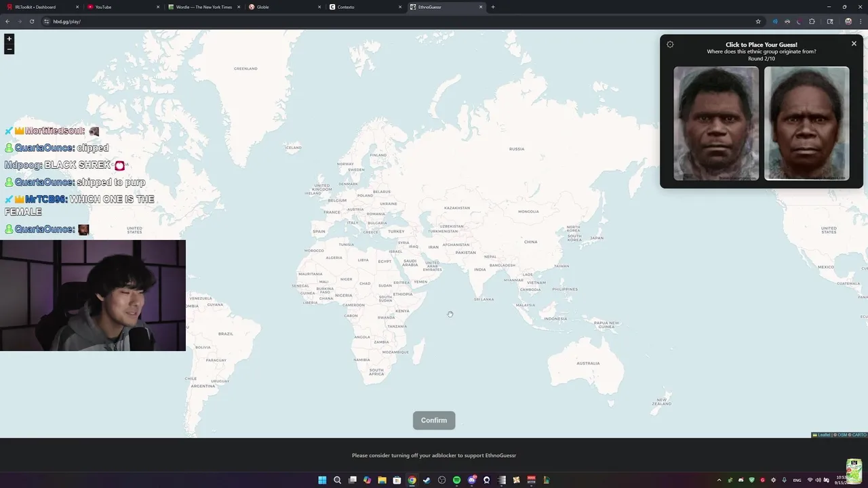View the right face photo
Screen dimensions: 868x488
pyautogui.click(x=806, y=123)
